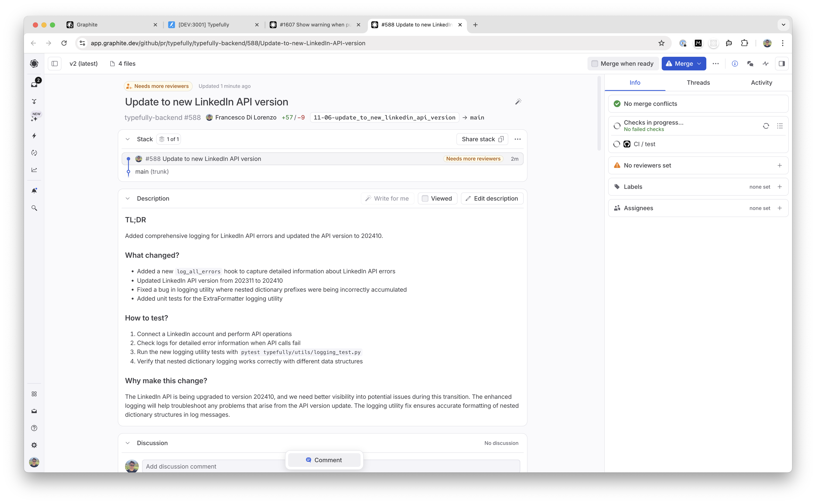The width and height of the screenshot is (816, 504).
Task: Add an assignee with the plus icon
Action: tap(779, 208)
